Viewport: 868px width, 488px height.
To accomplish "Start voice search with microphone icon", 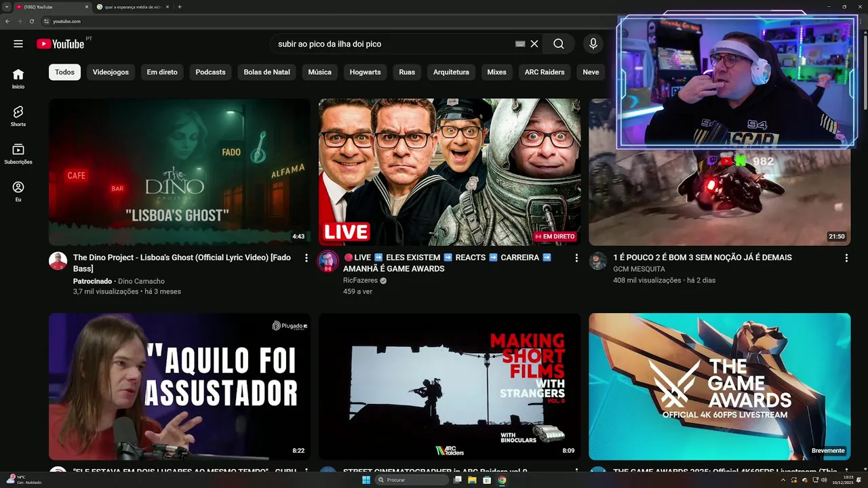I will tap(593, 44).
